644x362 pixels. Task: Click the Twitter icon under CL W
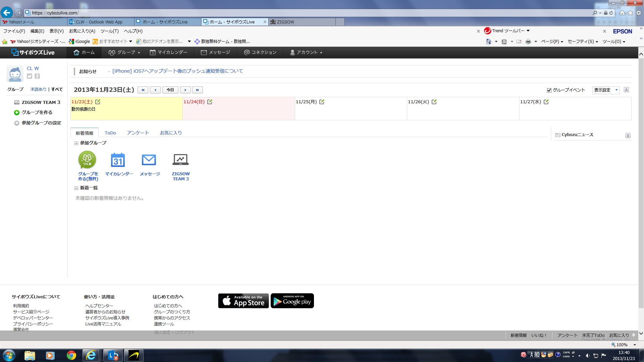30,76
